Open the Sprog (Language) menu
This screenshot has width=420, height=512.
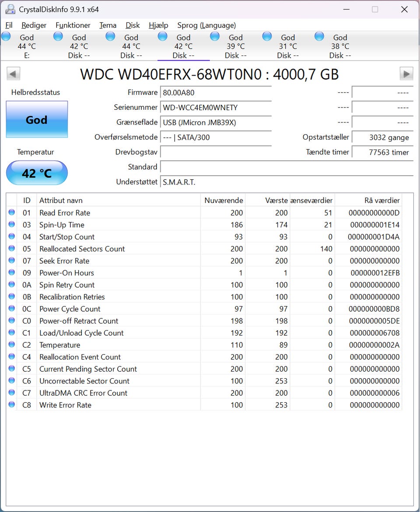pyautogui.click(x=206, y=25)
